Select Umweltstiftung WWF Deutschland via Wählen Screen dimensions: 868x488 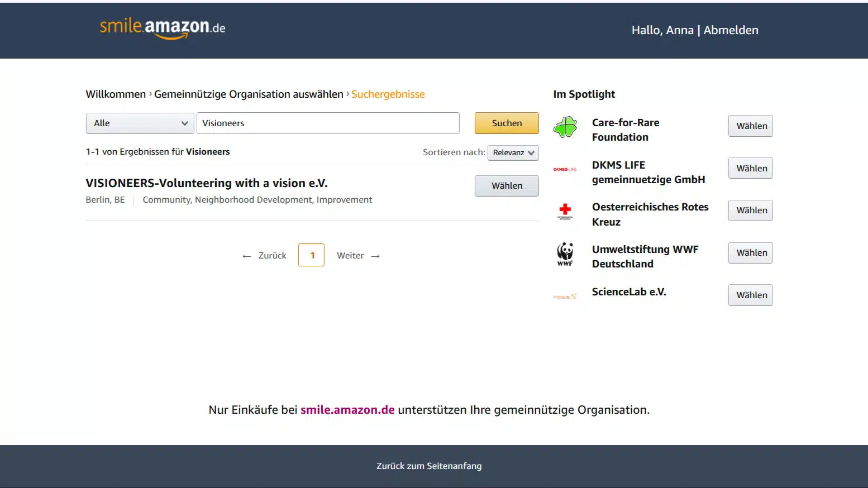click(x=750, y=253)
